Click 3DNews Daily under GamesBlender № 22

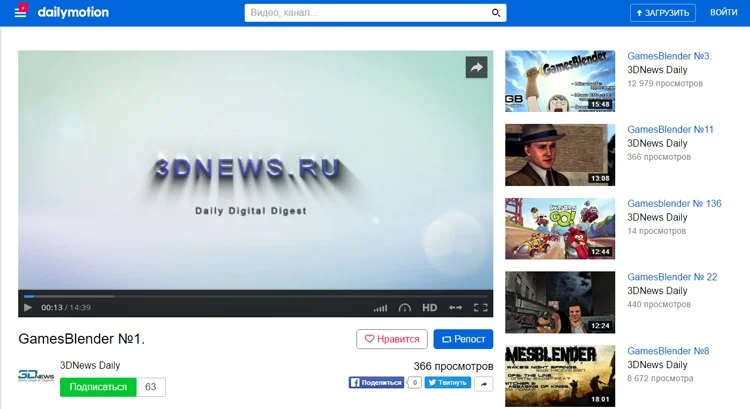(657, 291)
